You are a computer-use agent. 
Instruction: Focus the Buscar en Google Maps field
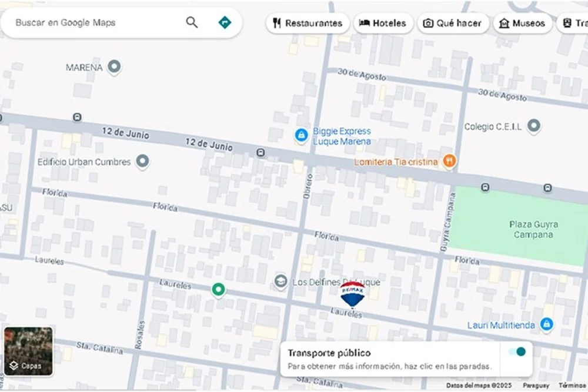pos(94,23)
